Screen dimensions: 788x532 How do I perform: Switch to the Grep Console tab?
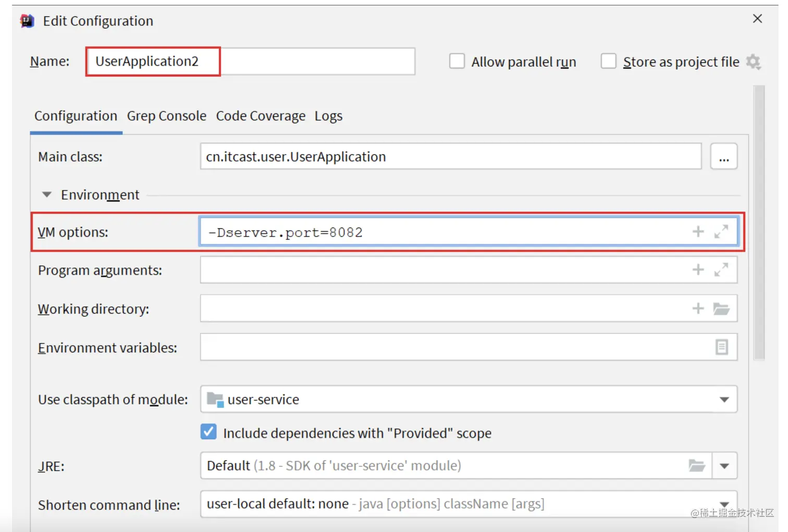click(x=167, y=116)
